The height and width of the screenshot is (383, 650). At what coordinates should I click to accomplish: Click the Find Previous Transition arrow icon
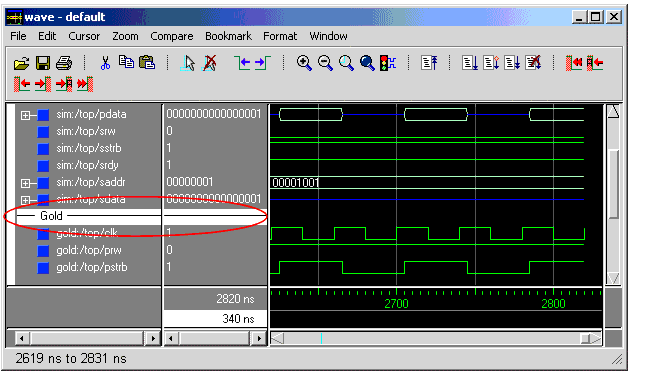[243, 63]
